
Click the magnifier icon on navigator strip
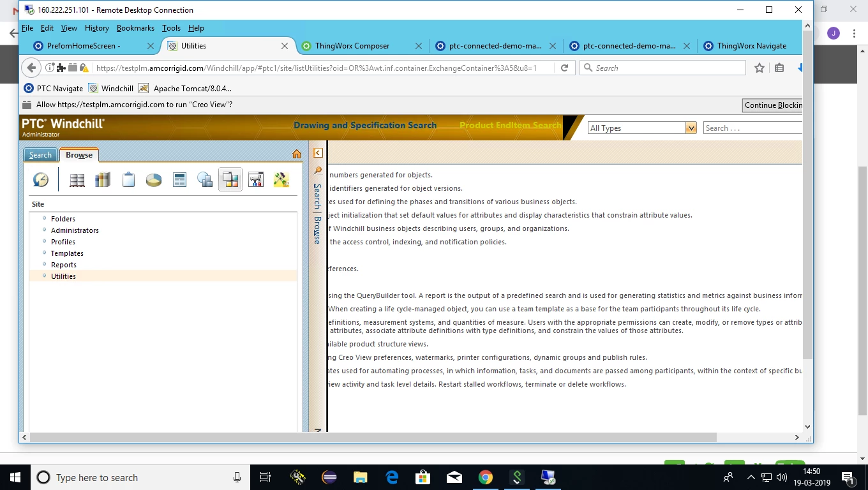(318, 171)
